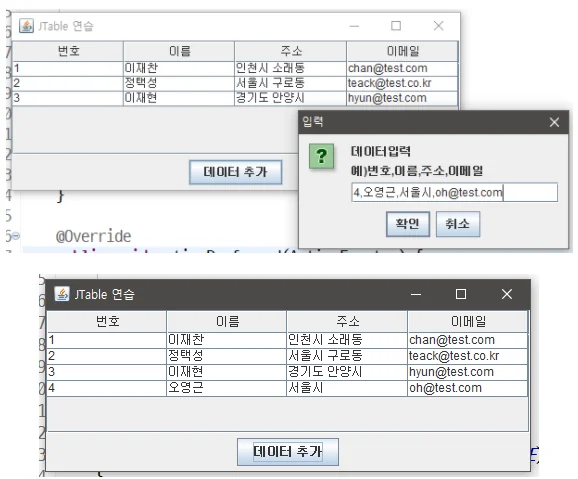Cancel the dialog with 취소 button
578x479 pixels.
tap(458, 224)
